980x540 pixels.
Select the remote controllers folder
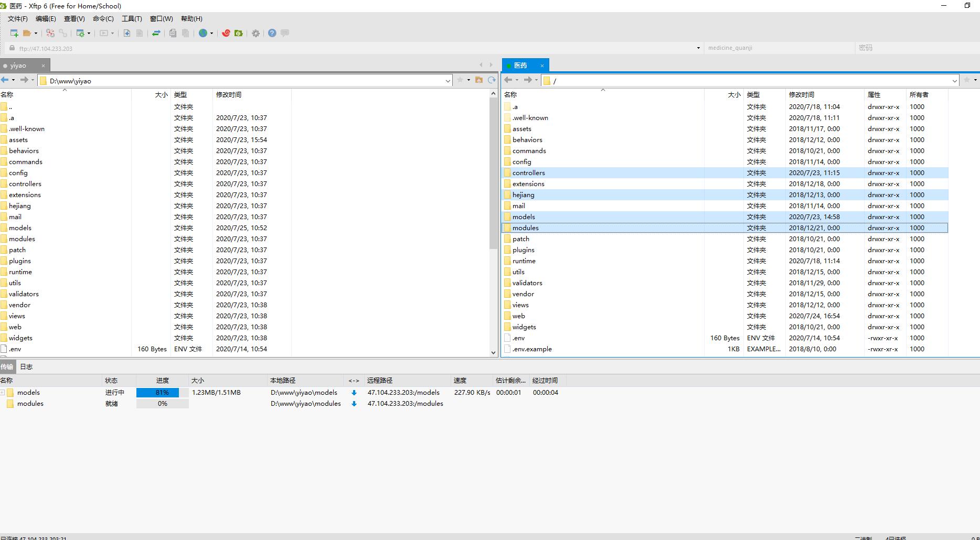(528, 173)
